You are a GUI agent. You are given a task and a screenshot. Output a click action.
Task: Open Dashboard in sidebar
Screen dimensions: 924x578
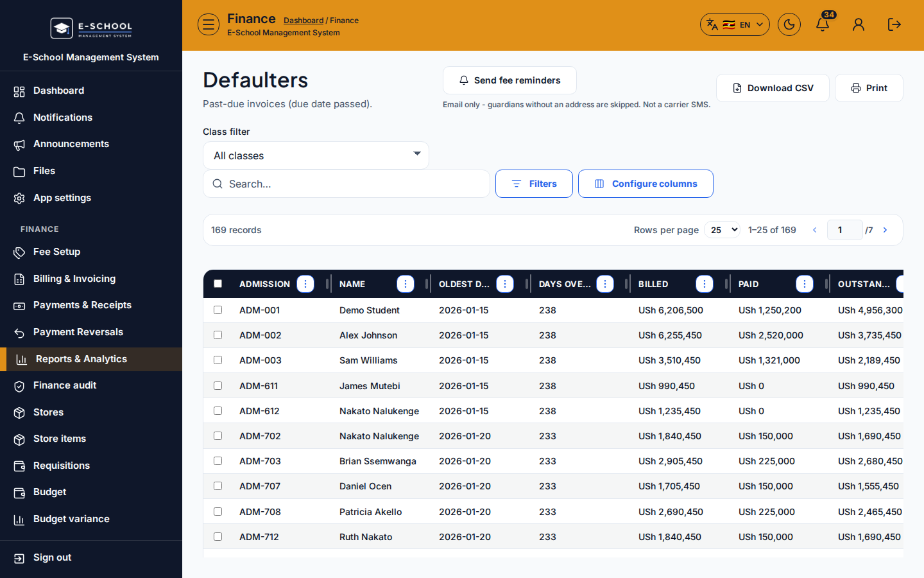[x=91, y=91]
